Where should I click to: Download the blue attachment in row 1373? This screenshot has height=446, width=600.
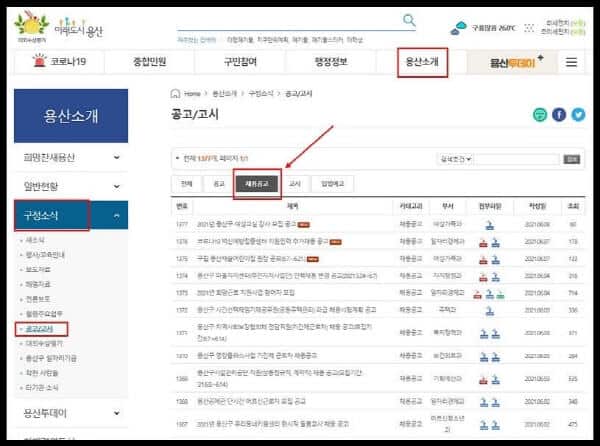click(x=489, y=294)
